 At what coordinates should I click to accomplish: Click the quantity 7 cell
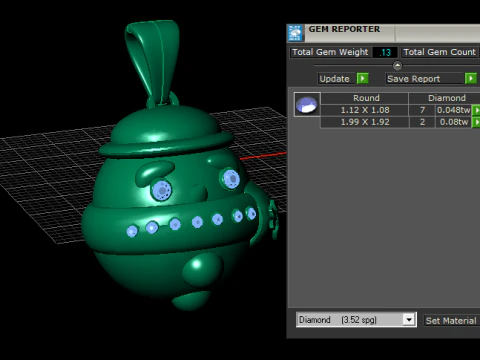click(x=422, y=110)
